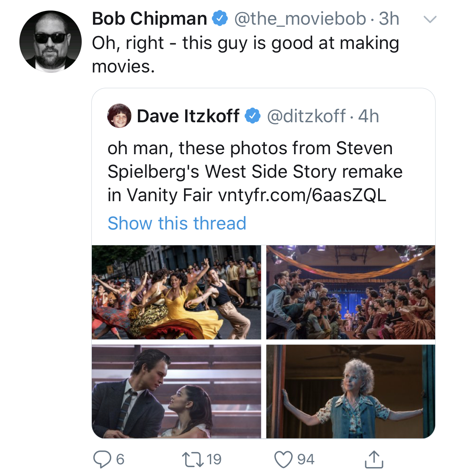Like the tweet with the heart icon
Image resolution: width=455 pixels, height=476 pixels.
click(283, 459)
